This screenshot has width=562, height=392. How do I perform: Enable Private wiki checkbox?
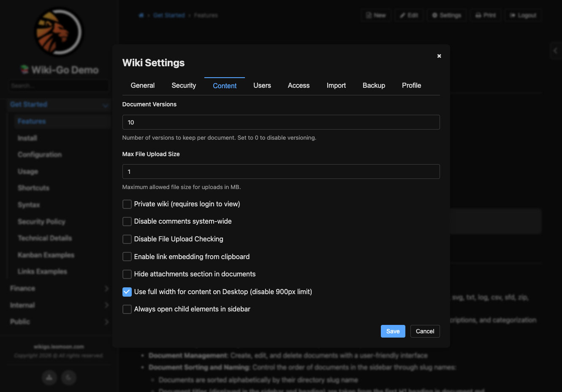pyautogui.click(x=127, y=204)
